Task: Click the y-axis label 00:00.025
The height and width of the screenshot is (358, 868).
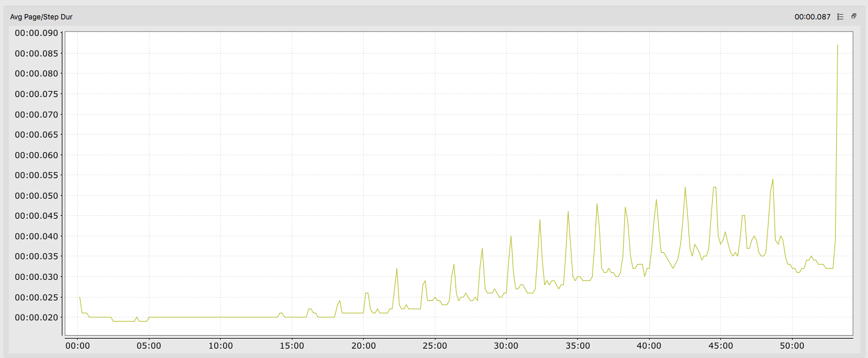Action: [x=37, y=297]
